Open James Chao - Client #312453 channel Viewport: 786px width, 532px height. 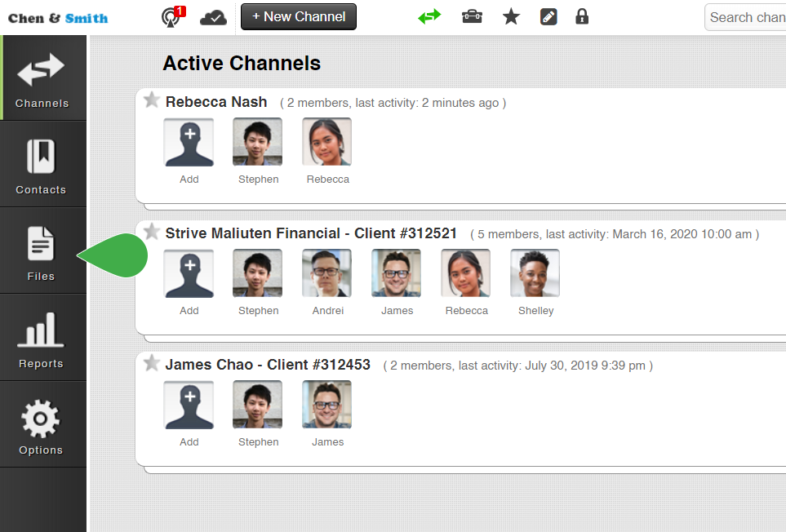point(268,364)
